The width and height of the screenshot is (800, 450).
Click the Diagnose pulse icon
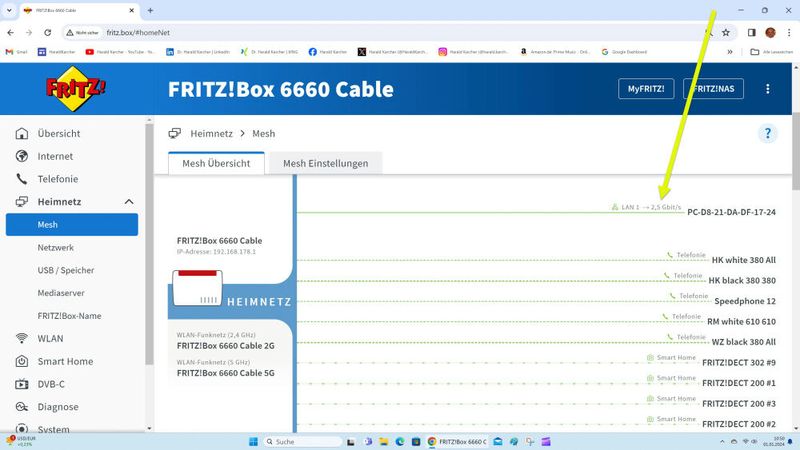22,407
